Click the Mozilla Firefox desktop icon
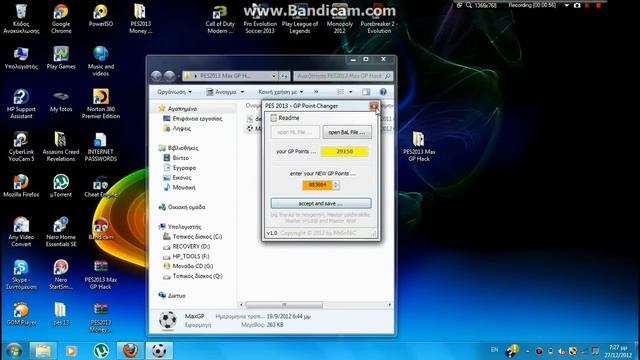The height and width of the screenshot is (360, 640). click(21, 186)
